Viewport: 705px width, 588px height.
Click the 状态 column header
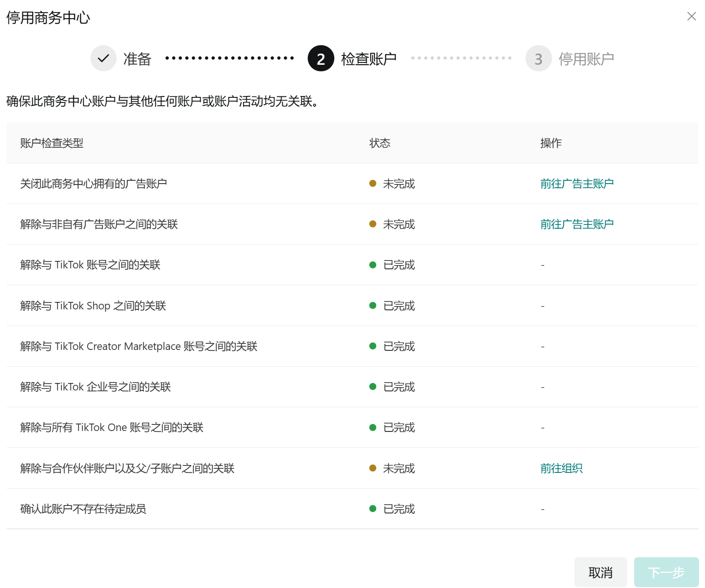point(380,143)
